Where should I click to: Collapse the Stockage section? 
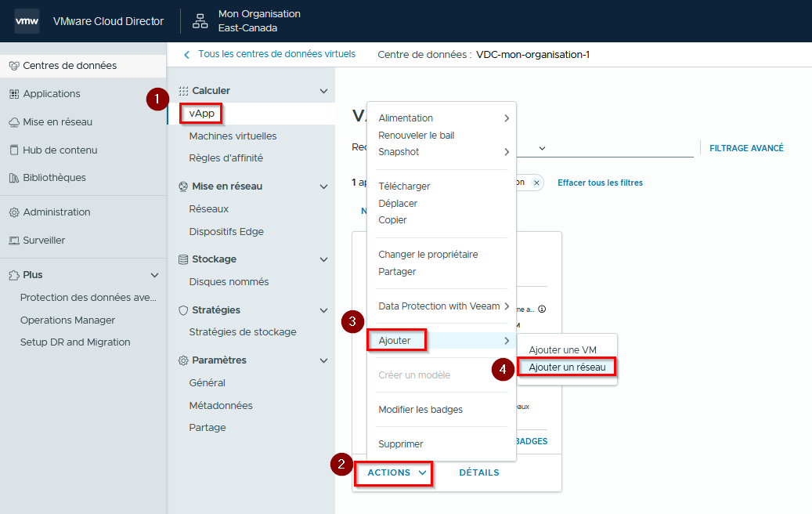323,259
